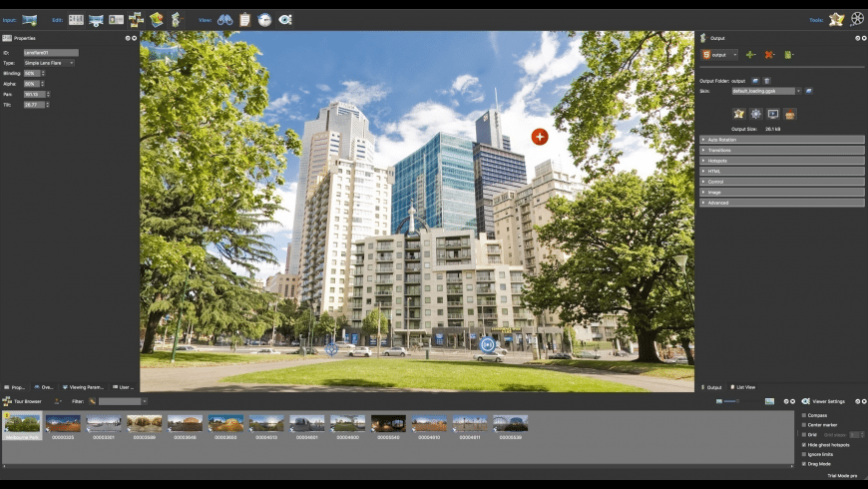Click the Alpha value stepper
Image resolution: width=868 pixels, height=489 pixels.
click(42, 84)
